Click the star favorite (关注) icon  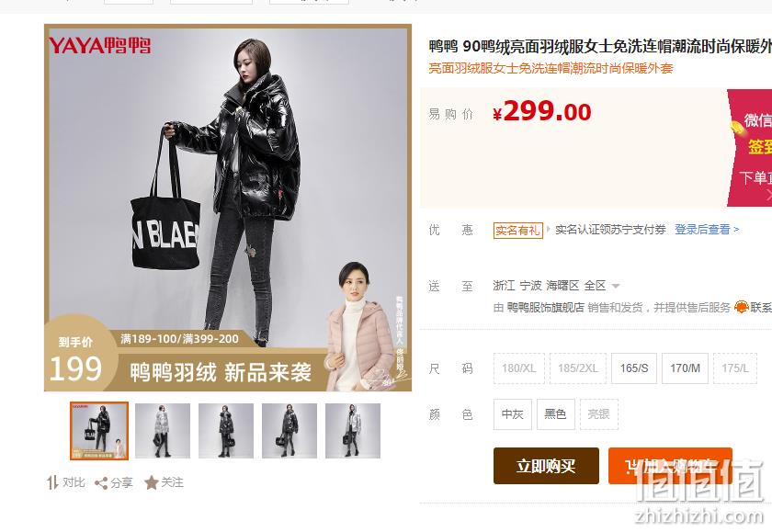point(151,482)
